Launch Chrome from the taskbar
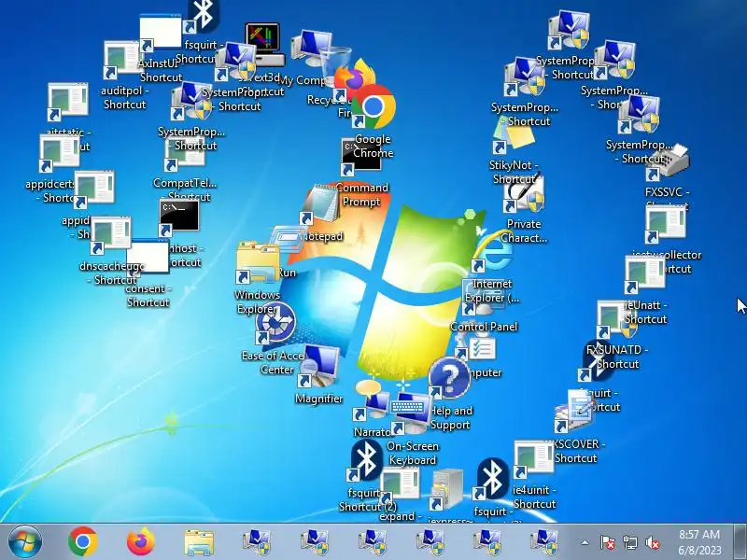 tap(83, 542)
